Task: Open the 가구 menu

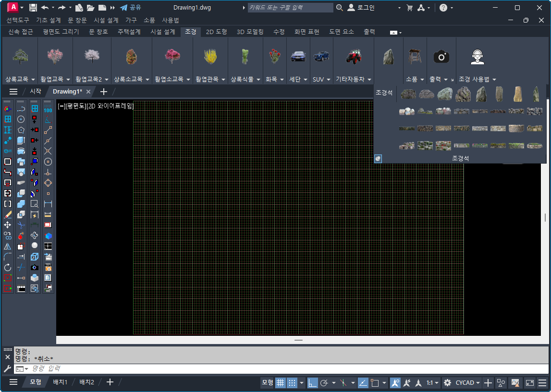Action: click(x=131, y=20)
